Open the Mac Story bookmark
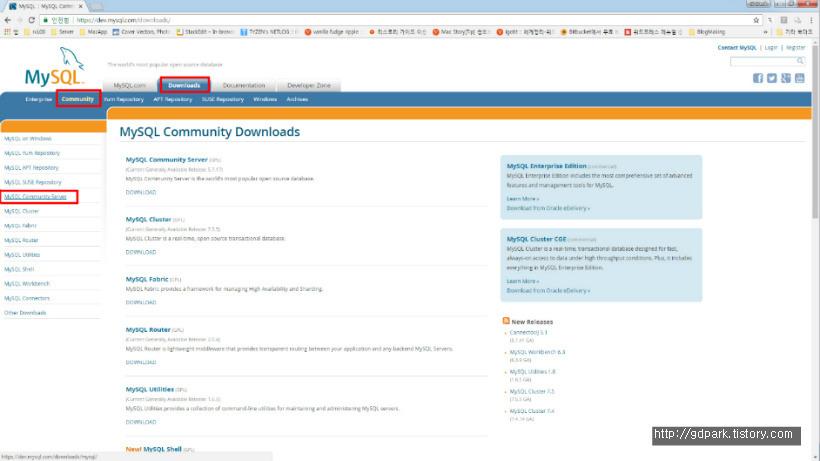 pyautogui.click(x=461, y=32)
